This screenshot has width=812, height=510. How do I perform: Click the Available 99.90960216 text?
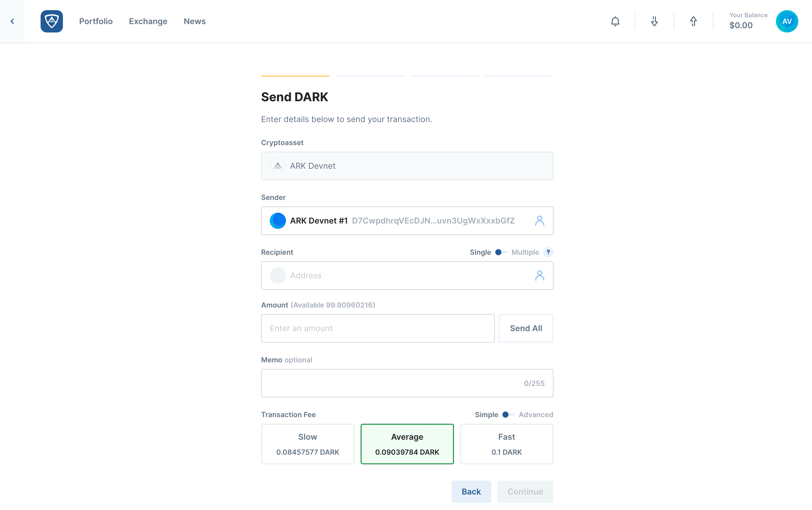[333, 305]
